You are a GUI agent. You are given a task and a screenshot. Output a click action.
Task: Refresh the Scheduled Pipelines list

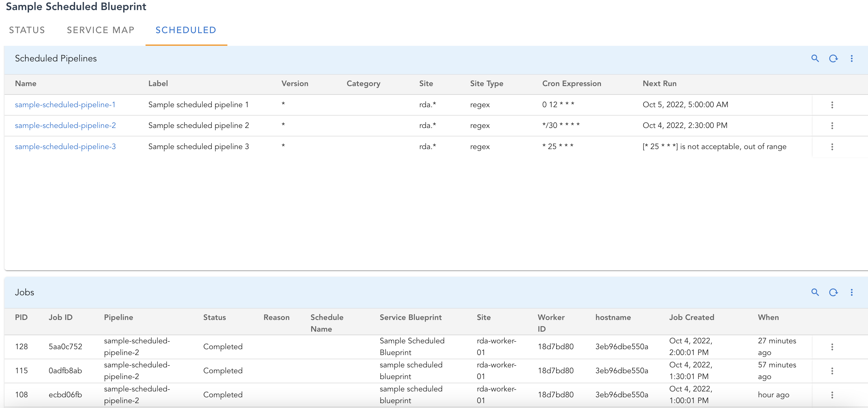point(834,58)
